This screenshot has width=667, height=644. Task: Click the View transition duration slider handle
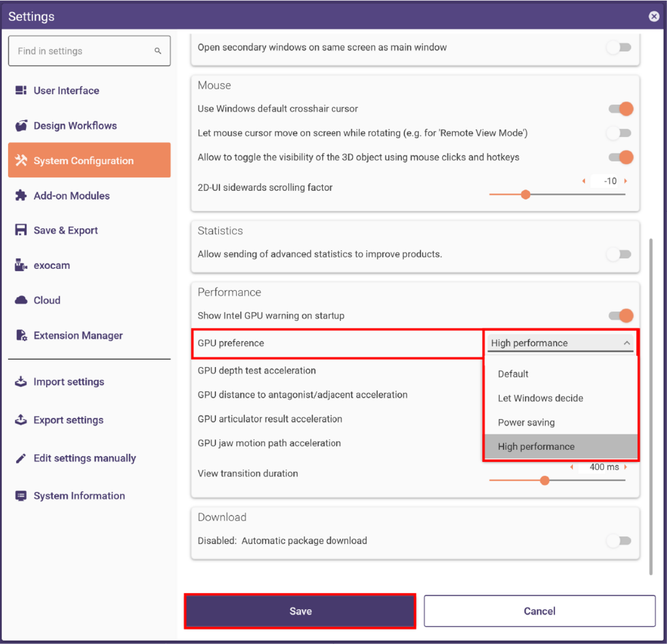click(x=544, y=480)
